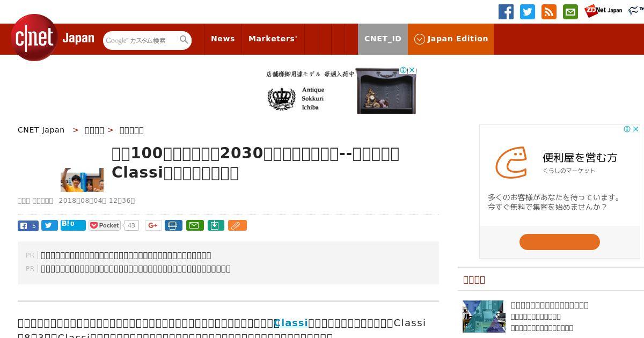Click the teal download/save icon
Viewport: 644px width, 338px height.
point(215,225)
